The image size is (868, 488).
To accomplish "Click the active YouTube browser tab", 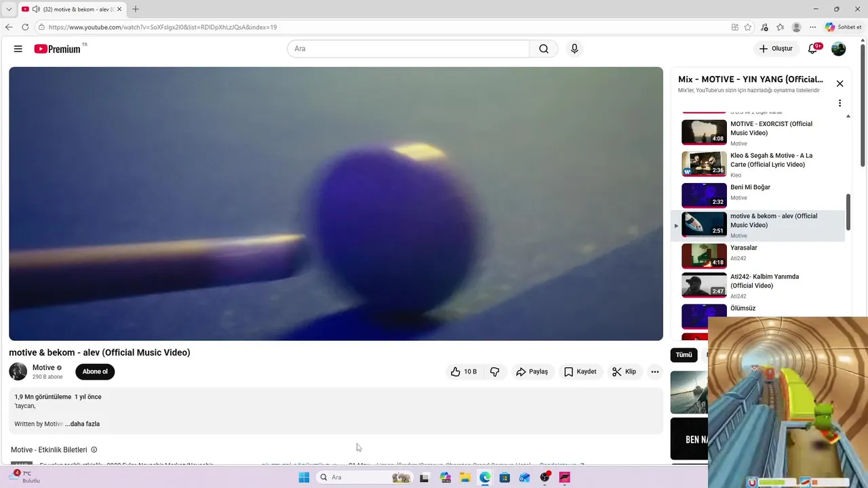I will pyautogui.click(x=72, y=9).
